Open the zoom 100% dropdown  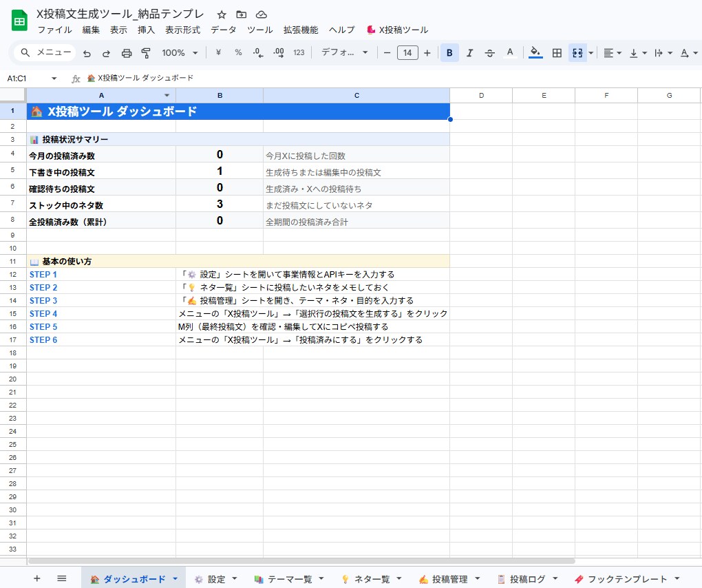(180, 53)
